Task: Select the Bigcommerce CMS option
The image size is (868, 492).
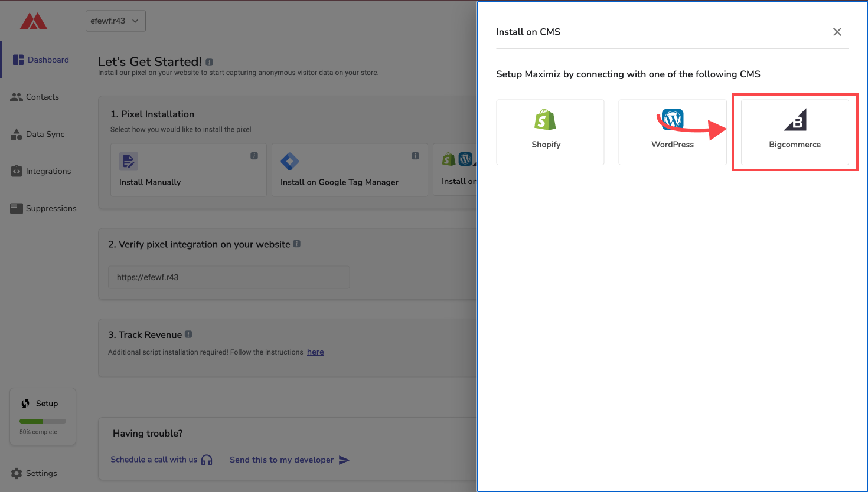Action: click(x=794, y=132)
